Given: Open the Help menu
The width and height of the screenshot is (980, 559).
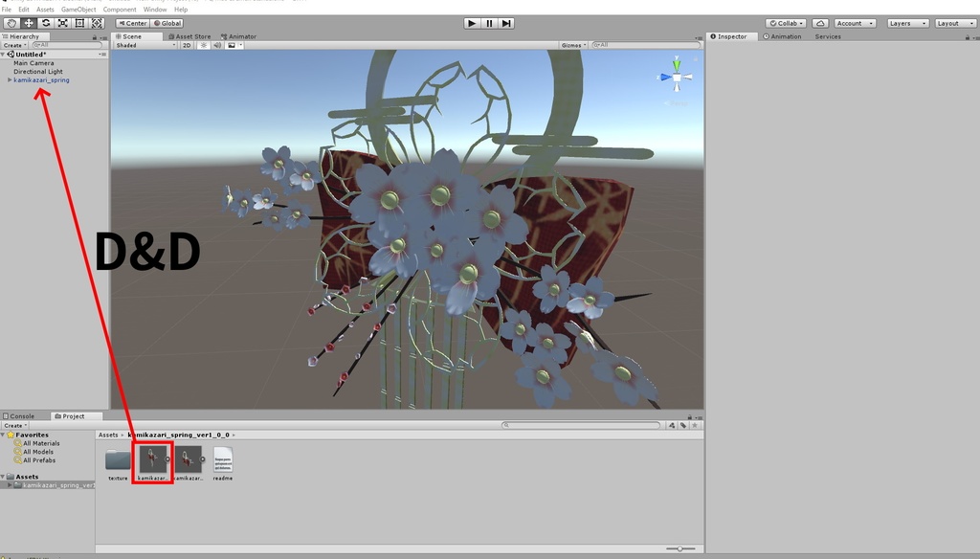Looking at the screenshot, I should [x=181, y=10].
